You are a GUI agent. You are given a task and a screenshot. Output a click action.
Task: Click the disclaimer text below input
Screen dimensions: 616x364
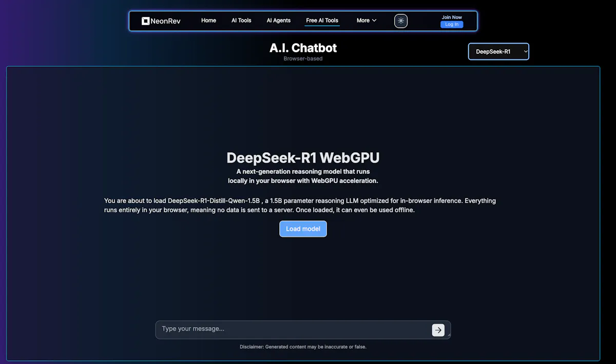click(x=303, y=347)
